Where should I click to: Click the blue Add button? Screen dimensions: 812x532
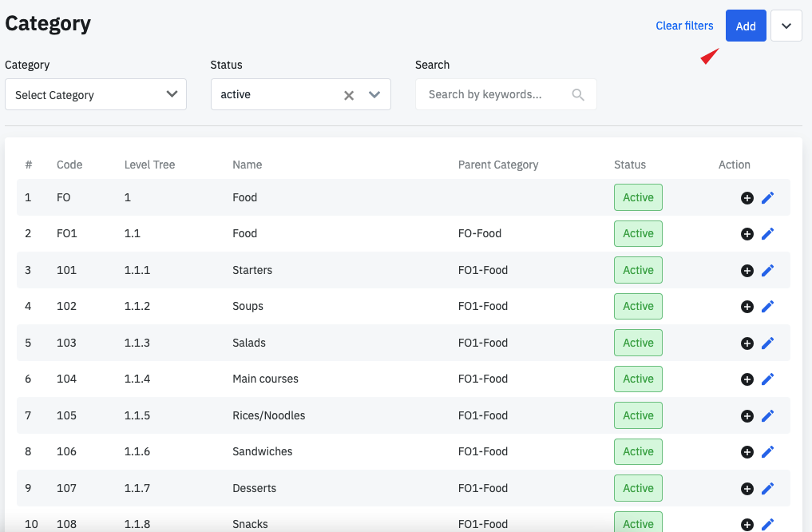(x=746, y=26)
